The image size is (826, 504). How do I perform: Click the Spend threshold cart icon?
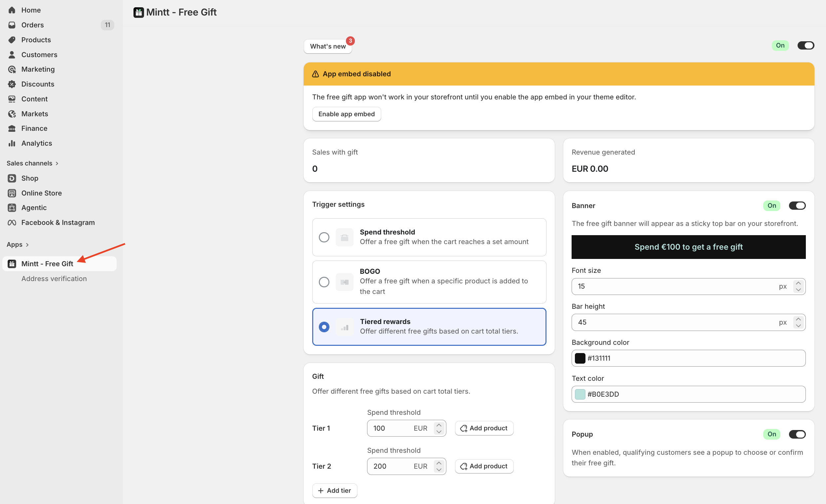344,237
